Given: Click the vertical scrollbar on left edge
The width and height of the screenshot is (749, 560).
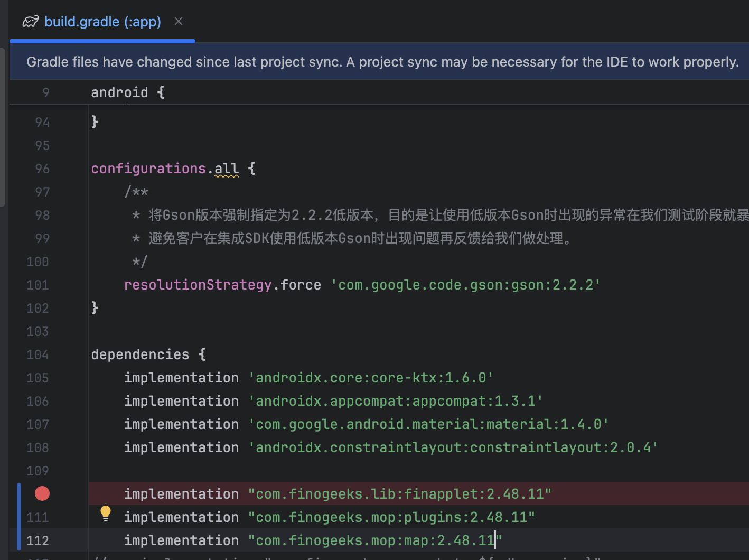Looking at the screenshot, I should (3, 127).
